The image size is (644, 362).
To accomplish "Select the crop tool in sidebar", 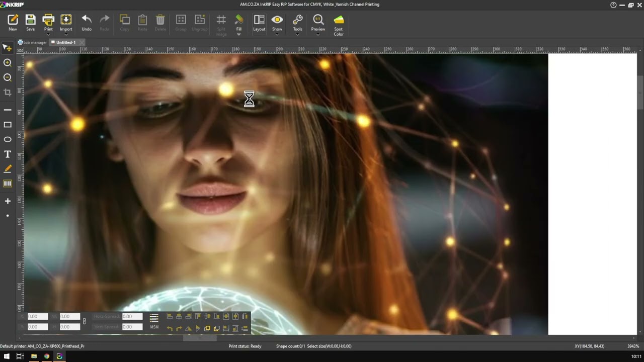I will tap(8, 92).
